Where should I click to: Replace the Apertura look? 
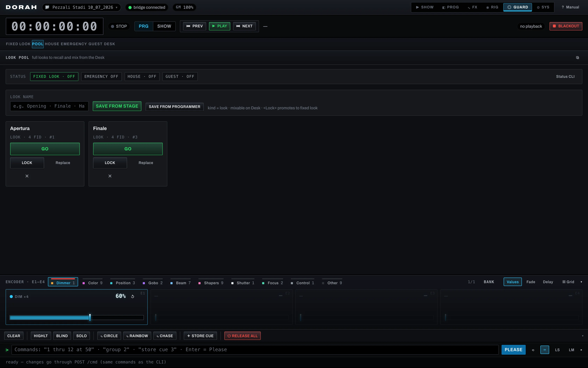(63, 163)
